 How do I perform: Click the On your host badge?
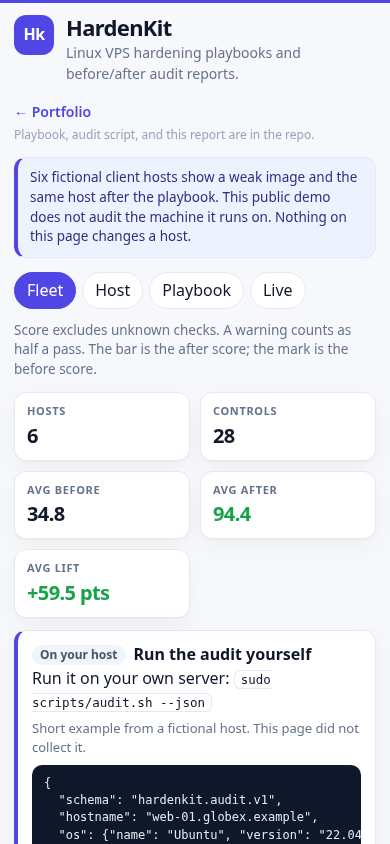[x=79, y=655]
